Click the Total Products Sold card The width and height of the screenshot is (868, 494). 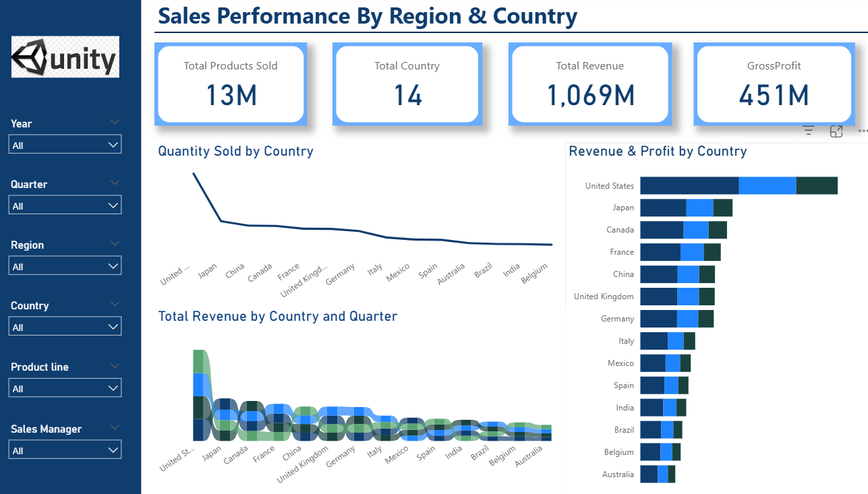coord(231,84)
